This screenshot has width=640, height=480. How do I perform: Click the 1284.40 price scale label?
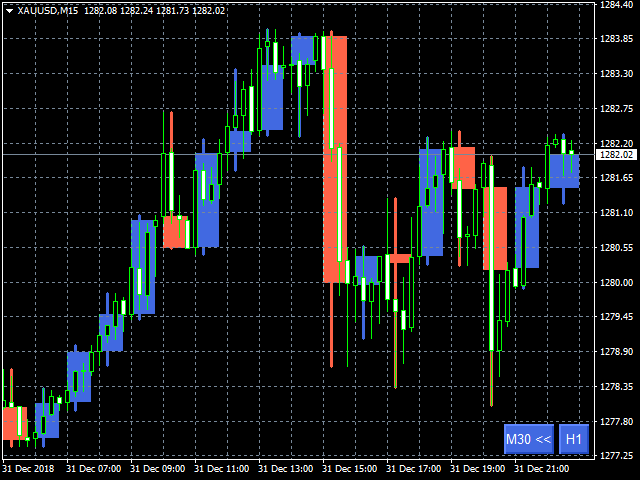click(x=616, y=4)
